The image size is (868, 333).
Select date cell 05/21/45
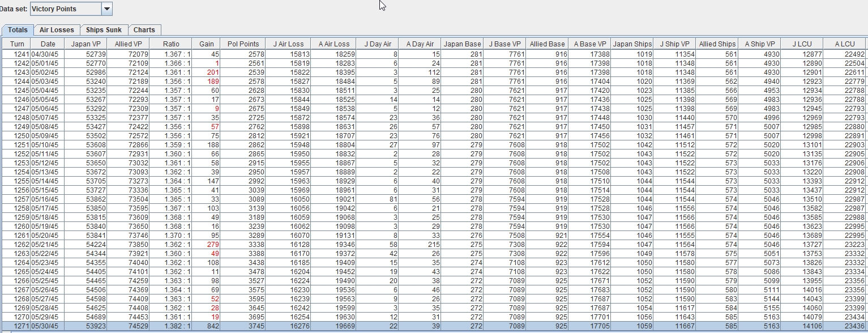pos(48,244)
